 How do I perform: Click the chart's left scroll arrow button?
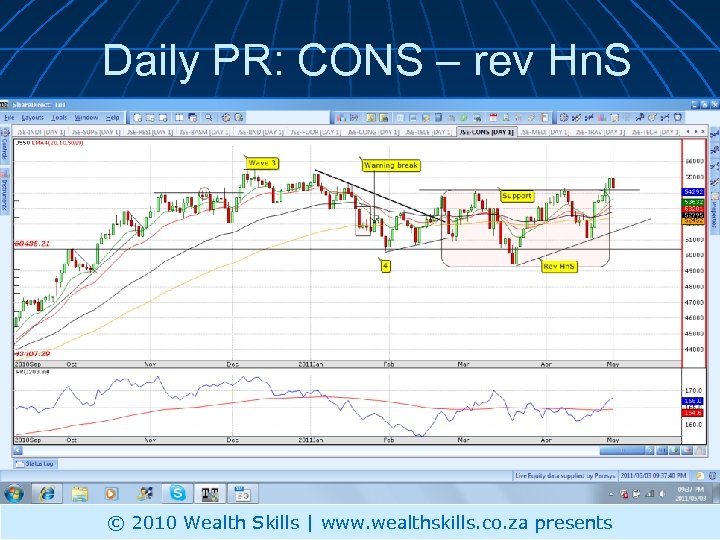[18, 451]
